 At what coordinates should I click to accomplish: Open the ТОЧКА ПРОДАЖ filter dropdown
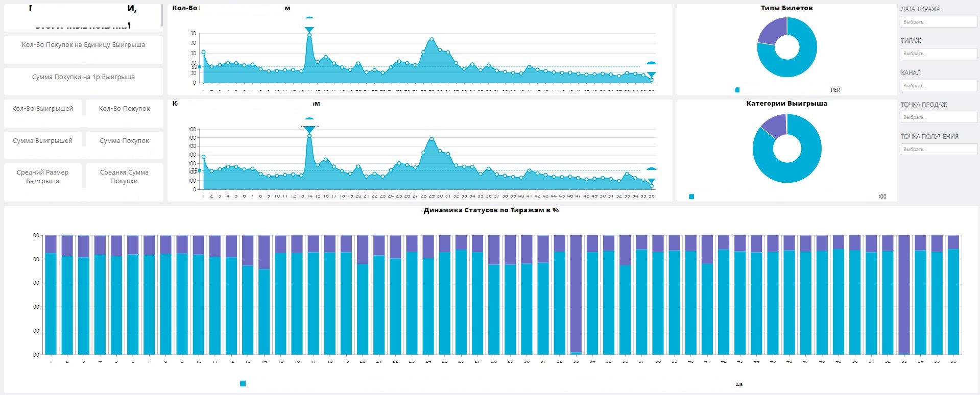point(939,117)
